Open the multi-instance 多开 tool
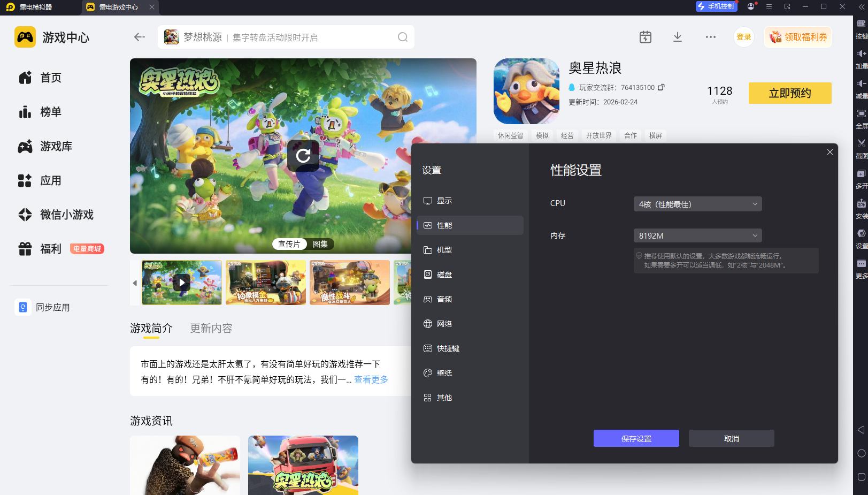 (x=861, y=179)
